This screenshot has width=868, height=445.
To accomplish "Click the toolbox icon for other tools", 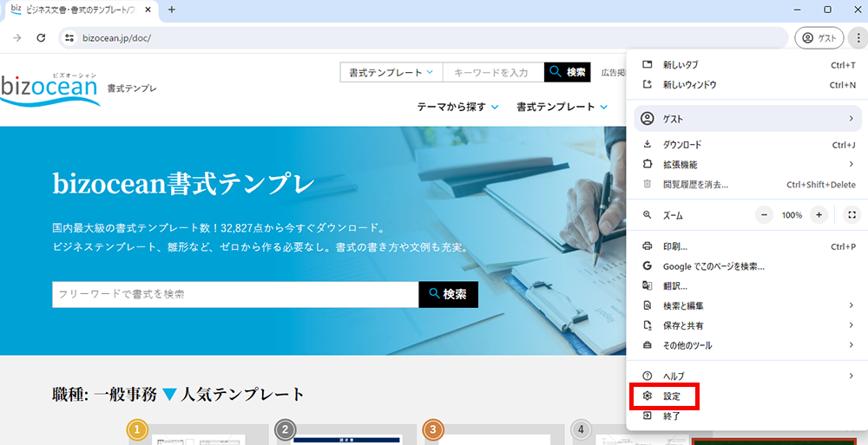I will coord(648,345).
